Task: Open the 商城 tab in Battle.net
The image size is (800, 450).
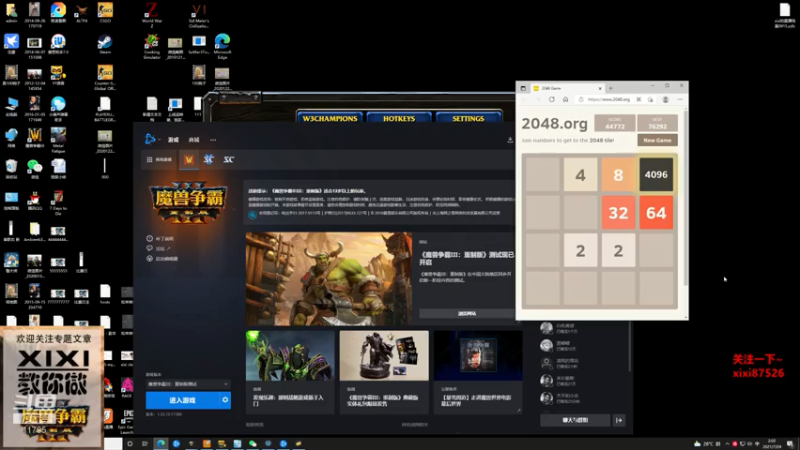Action: tap(194, 140)
